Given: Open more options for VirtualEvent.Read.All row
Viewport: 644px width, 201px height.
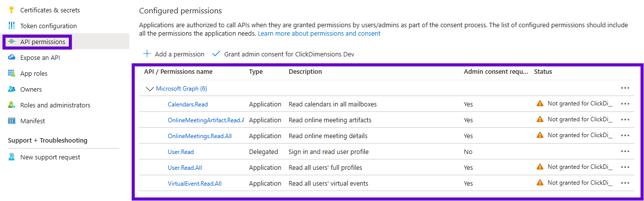Looking at the screenshot, I should tap(625, 183).
